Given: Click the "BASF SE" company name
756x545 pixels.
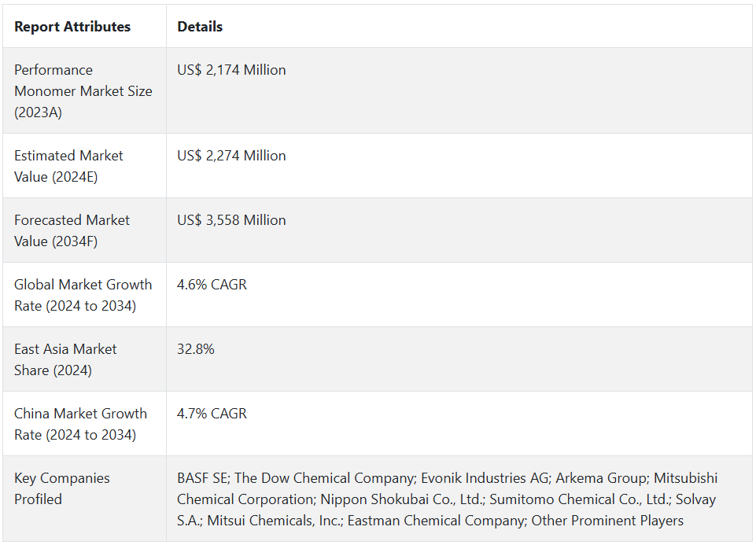Looking at the screenshot, I should pos(202,478).
